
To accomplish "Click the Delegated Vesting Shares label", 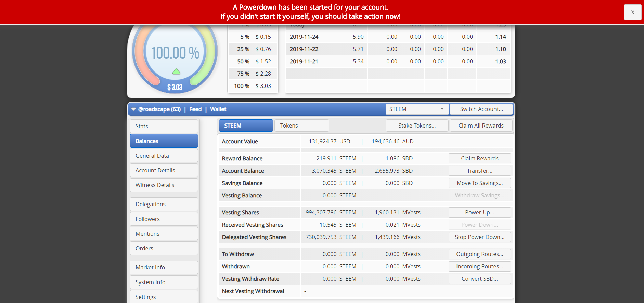I will (254, 237).
